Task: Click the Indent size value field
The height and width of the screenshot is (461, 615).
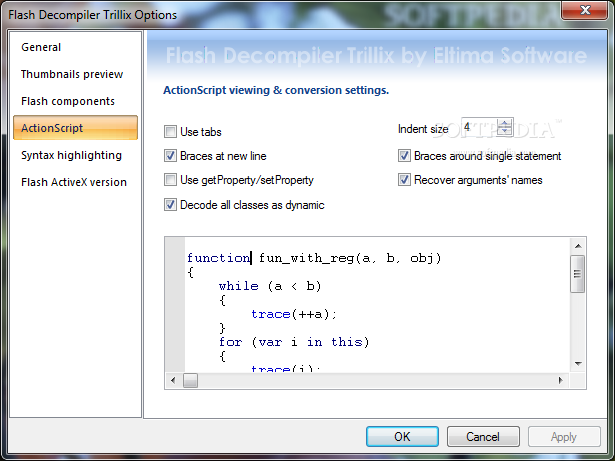Action: tap(479, 127)
